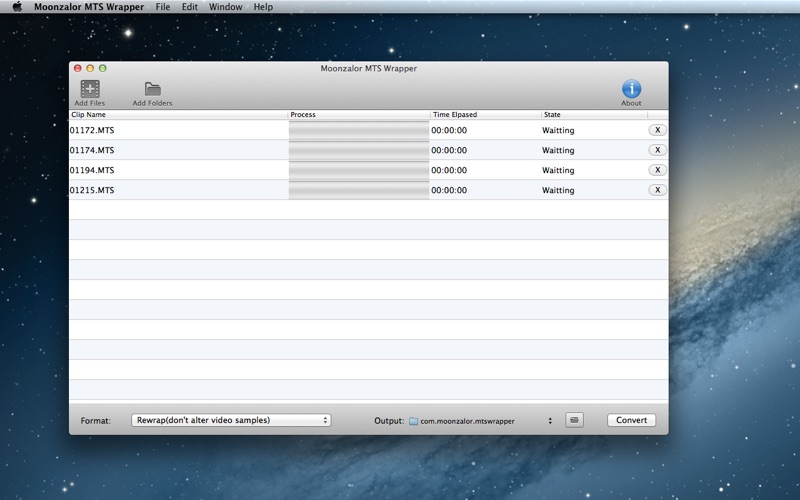Click the Clip Name column header
Screen dimensions: 800x500
tap(179, 115)
